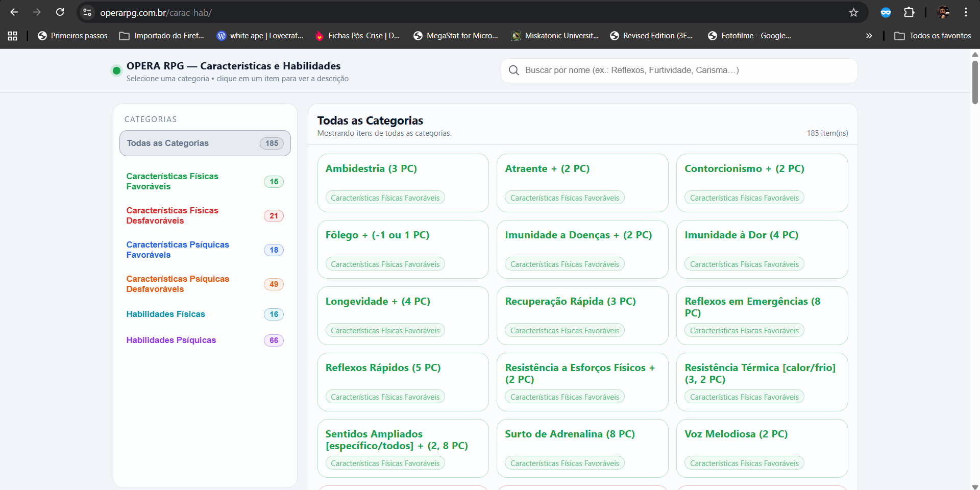Click site information icon in address bar
The width and height of the screenshot is (980, 490).
(x=87, y=12)
